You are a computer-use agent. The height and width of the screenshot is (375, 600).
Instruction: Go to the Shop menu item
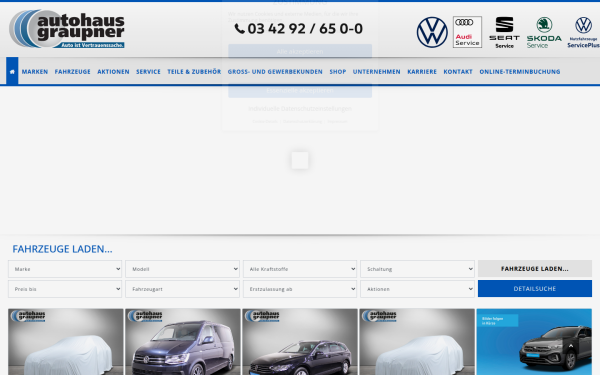click(x=338, y=72)
